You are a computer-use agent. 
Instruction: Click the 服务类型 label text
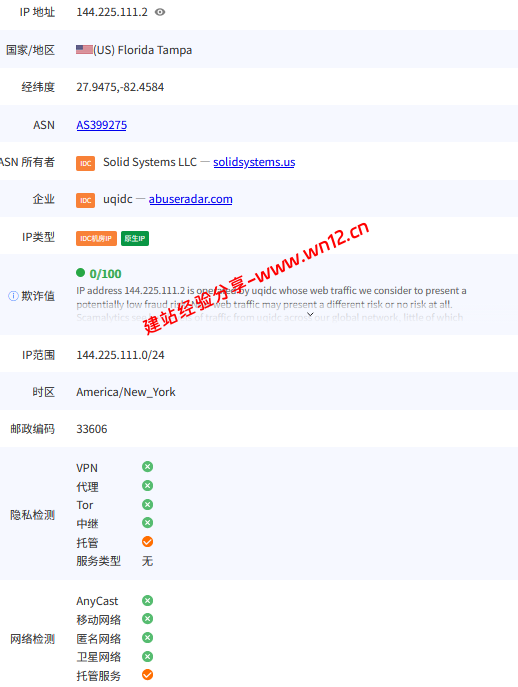[x=99, y=561]
